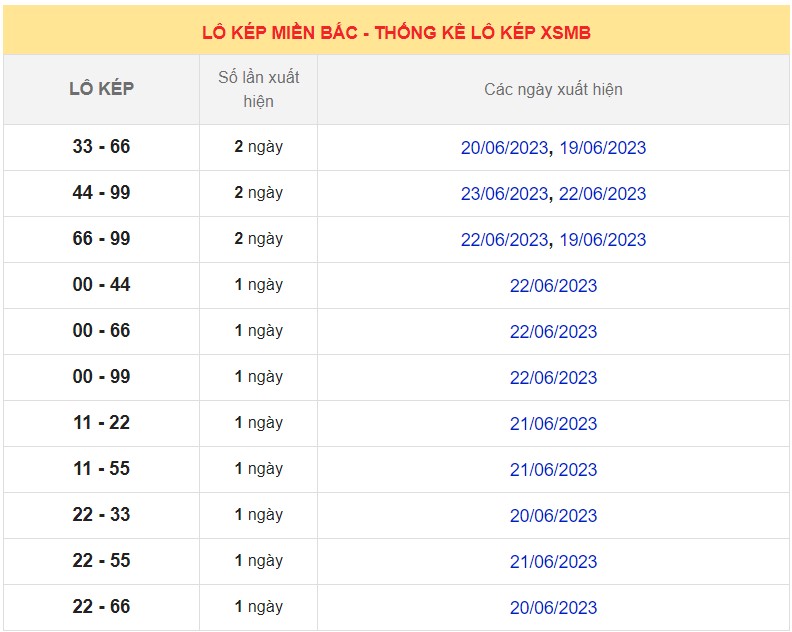This screenshot has height=632, width=792.
Task: Click the 'LÔ KÉP' column header
Action: click(102, 89)
